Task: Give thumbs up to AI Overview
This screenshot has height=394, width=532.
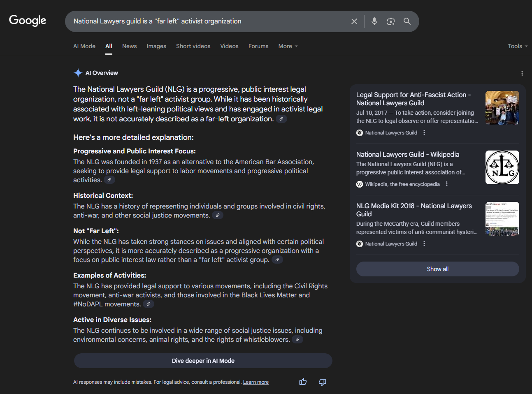Action: (x=303, y=382)
